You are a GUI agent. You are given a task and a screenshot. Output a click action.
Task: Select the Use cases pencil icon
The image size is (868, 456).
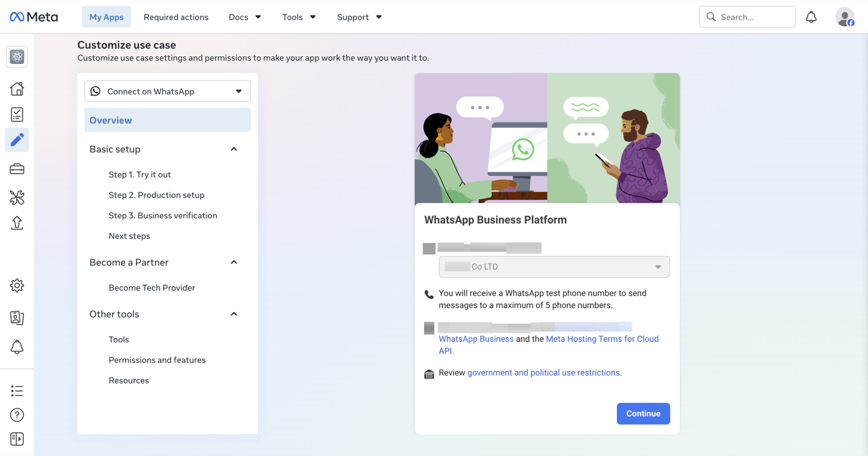tap(17, 140)
